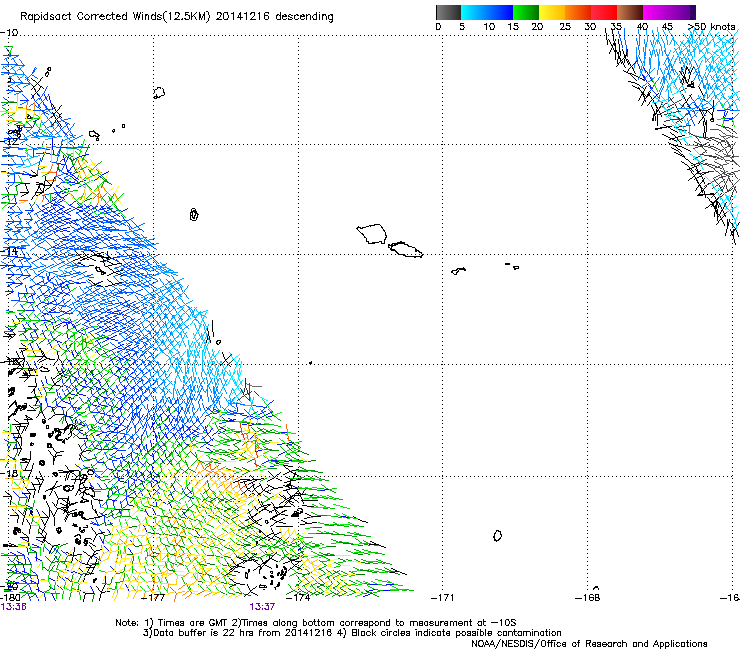Click the "NOAA/NESDIS/Office of Research and Applications" credit
This screenshot has width=740, height=650.
(589, 644)
